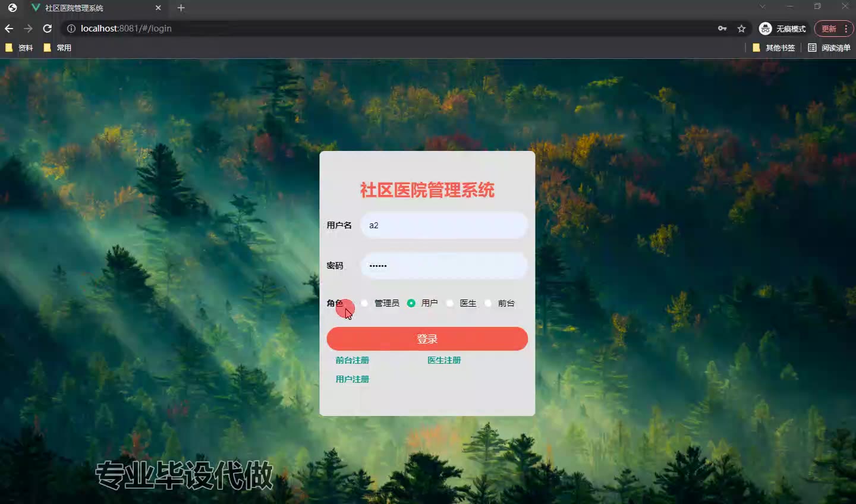Go back with the browser back arrow

(x=9, y=29)
